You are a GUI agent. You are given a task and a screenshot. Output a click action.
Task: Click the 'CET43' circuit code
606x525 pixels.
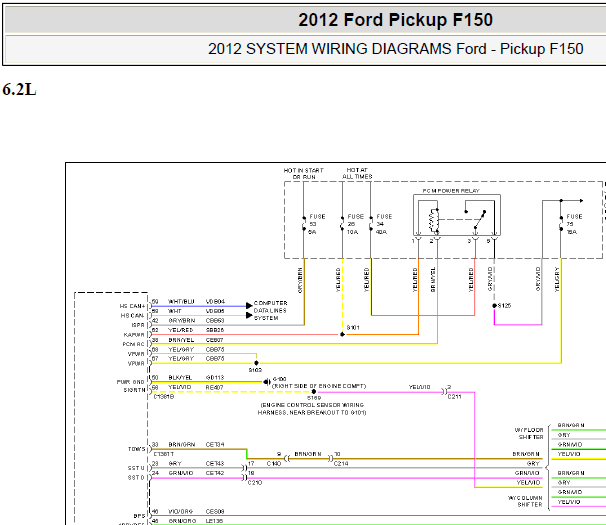pyautogui.click(x=215, y=464)
